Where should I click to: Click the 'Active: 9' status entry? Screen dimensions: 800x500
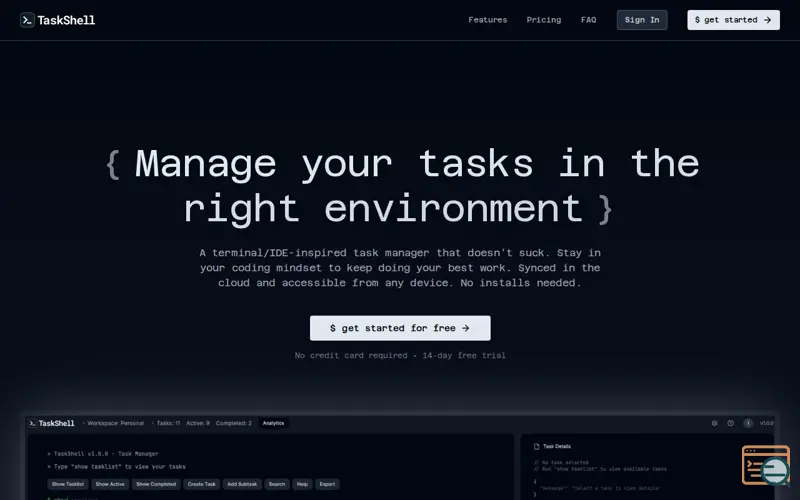(197, 423)
